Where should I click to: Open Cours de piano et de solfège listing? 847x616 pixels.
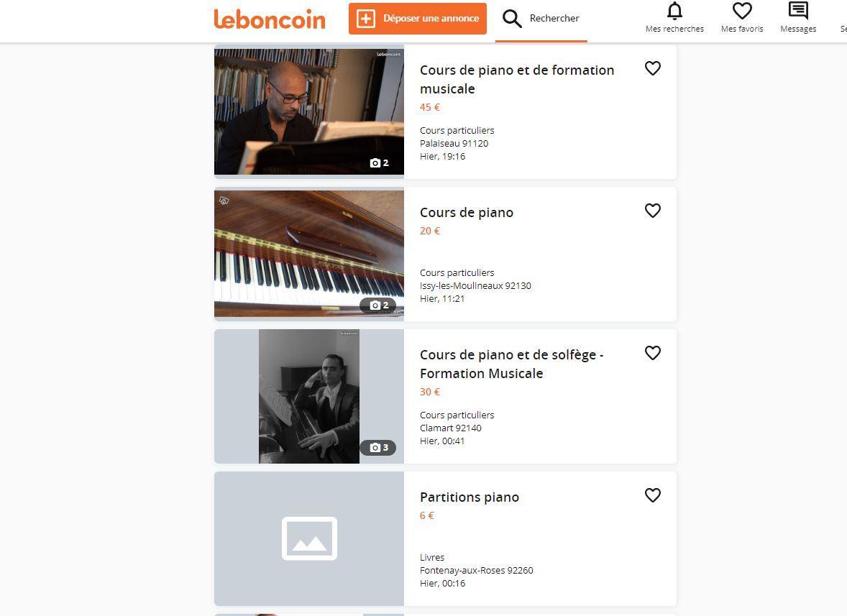click(x=511, y=364)
